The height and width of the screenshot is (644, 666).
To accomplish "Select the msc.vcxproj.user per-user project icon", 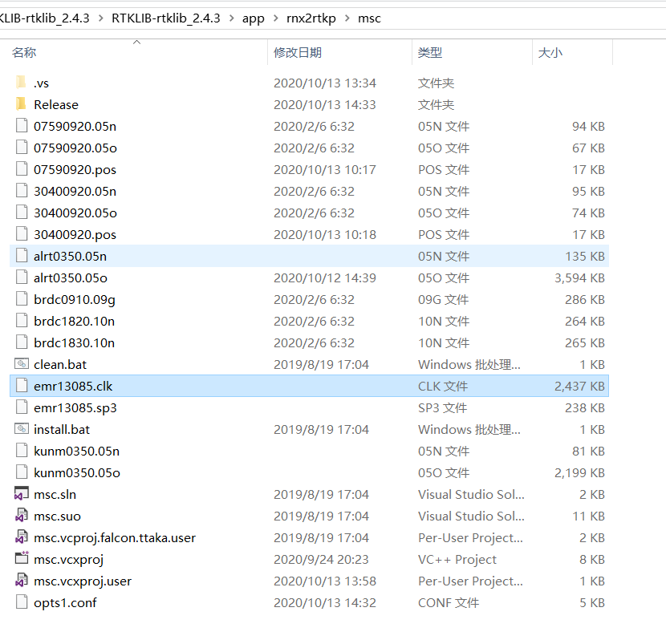I will pyautogui.click(x=22, y=581).
